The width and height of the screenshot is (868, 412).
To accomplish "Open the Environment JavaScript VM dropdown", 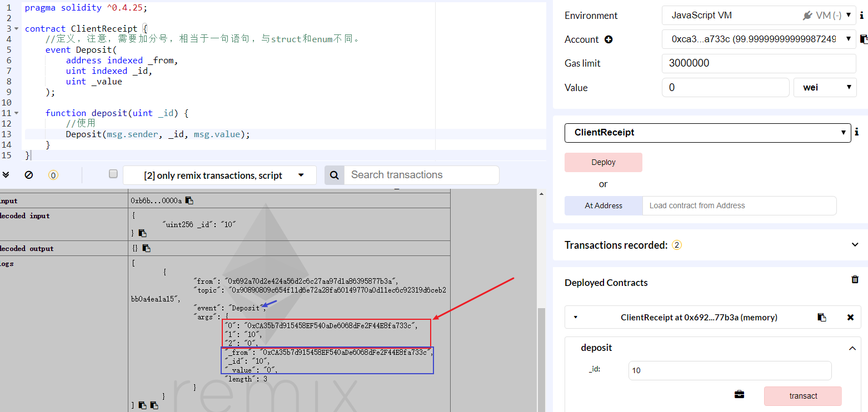I will (759, 16).
